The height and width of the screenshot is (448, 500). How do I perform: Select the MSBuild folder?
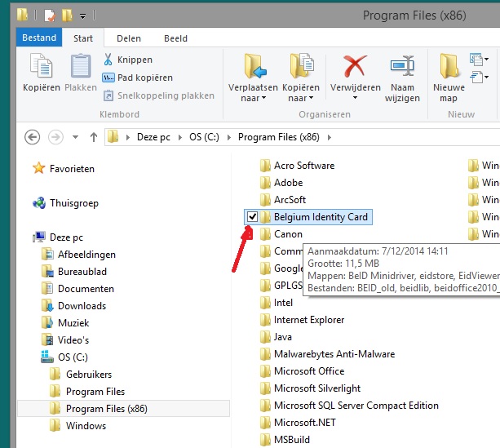pyautogui.click(x=292, y=440)
